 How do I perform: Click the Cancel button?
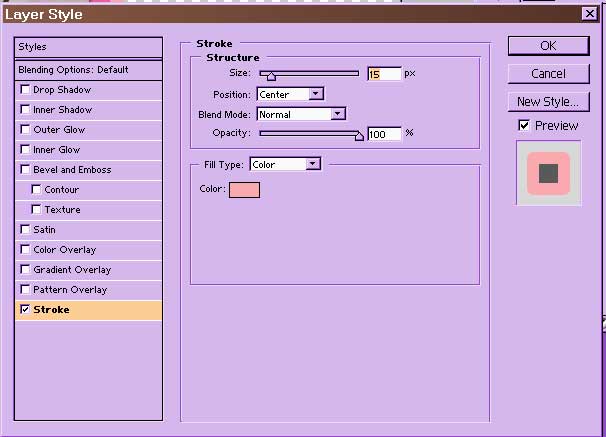click(x=548, y=74)
